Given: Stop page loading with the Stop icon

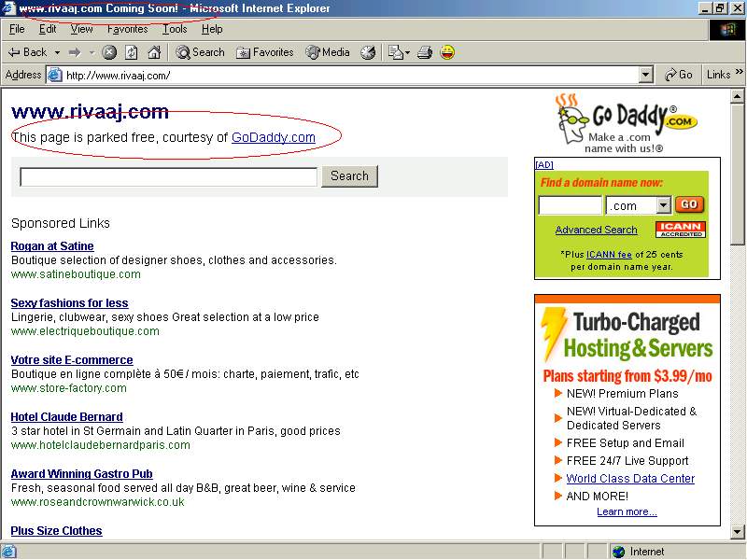Looking at the screenshot, I should point(109,52).
